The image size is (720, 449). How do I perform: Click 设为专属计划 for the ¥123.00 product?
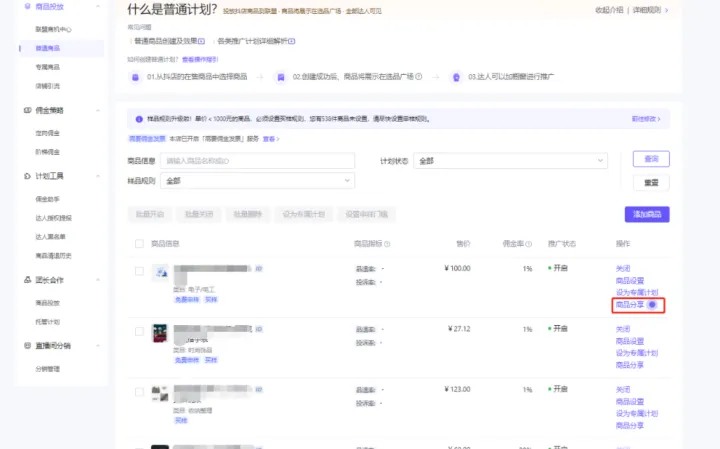(x=637, y=414)
